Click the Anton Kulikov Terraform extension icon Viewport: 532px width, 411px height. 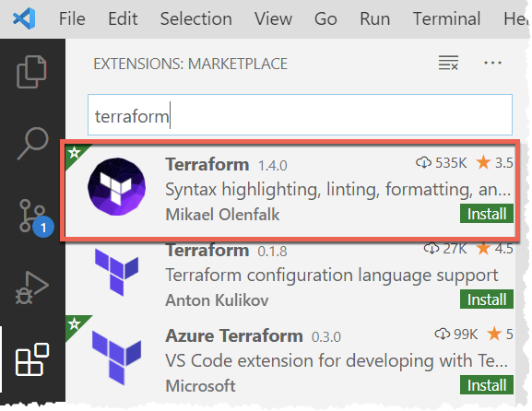(x=117, y=272)
